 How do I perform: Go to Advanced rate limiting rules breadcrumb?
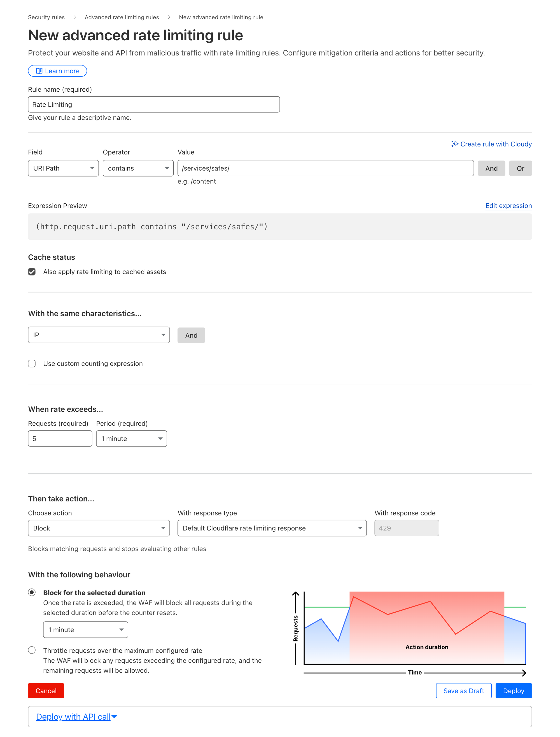click(x=122, y=17)
